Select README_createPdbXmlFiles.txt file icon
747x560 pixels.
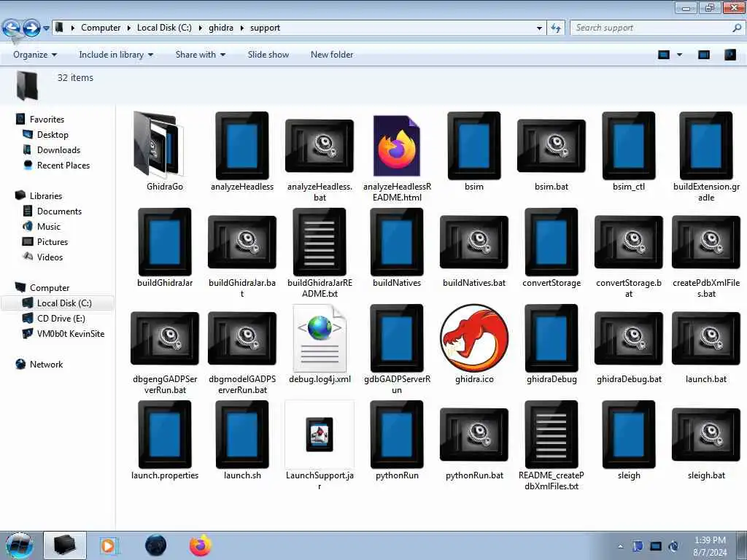click(551, 435)
